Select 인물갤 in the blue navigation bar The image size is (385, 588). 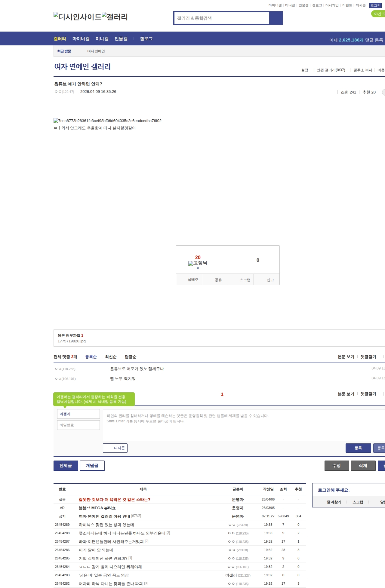pos(121,39)
